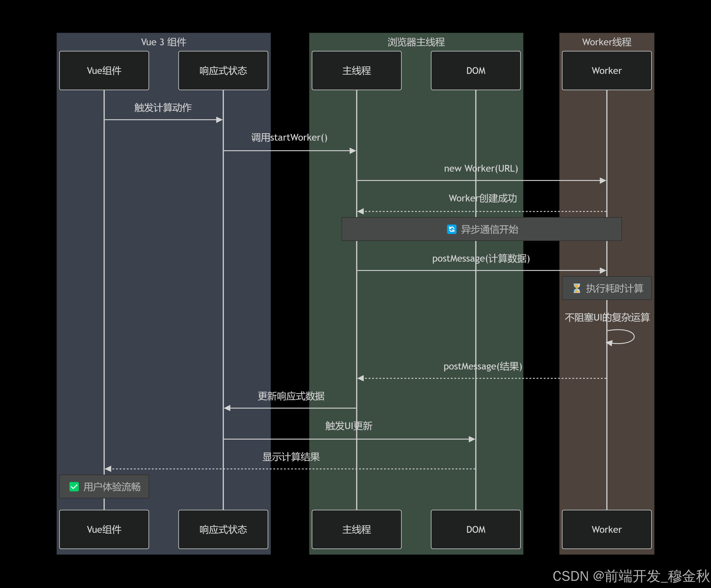Click the top 响应式状态 participant box
The height and width of the screenshot is (588, 711).
pos(223,71)
